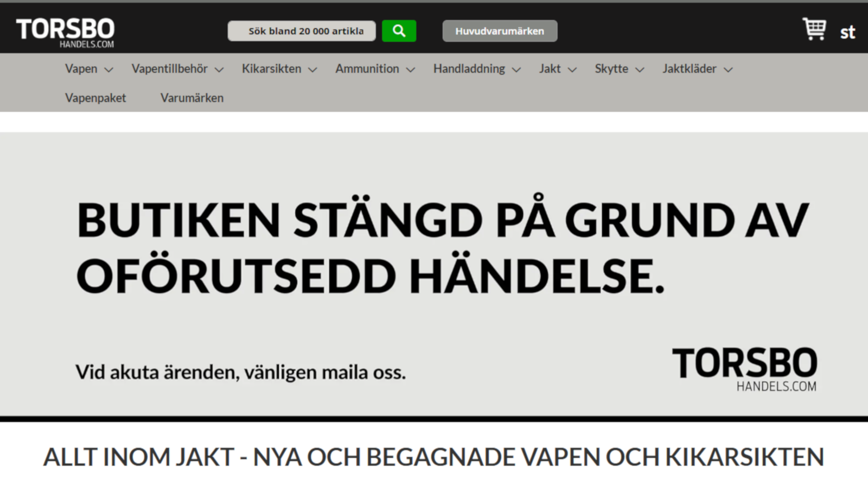Expand the Vapen dropdown chevron

click(x=108, y=69)
